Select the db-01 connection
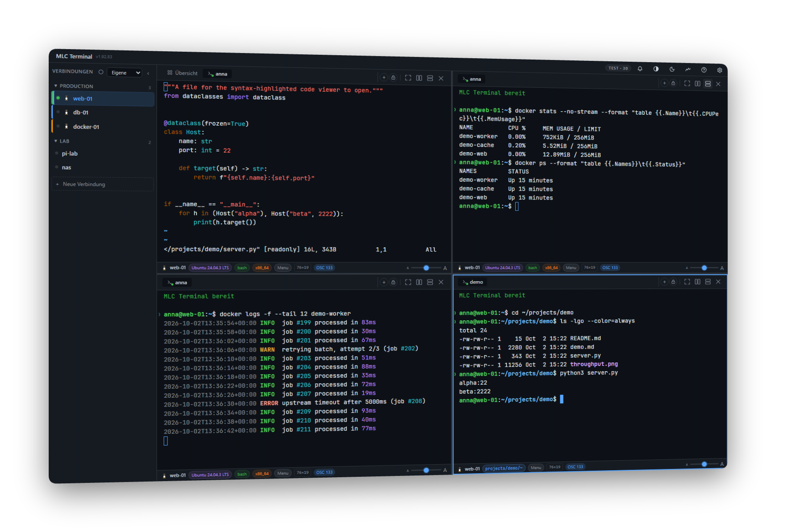Viewport: 793px width, 532px height. click(103, 113)
